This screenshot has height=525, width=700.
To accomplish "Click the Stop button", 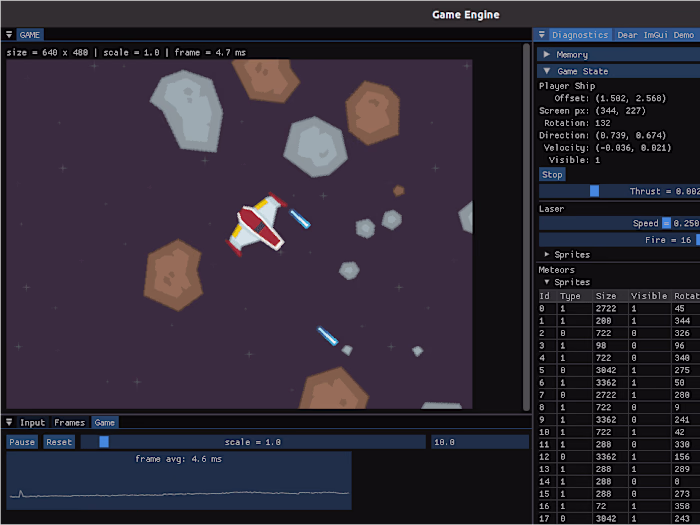I will coord(552,175).
